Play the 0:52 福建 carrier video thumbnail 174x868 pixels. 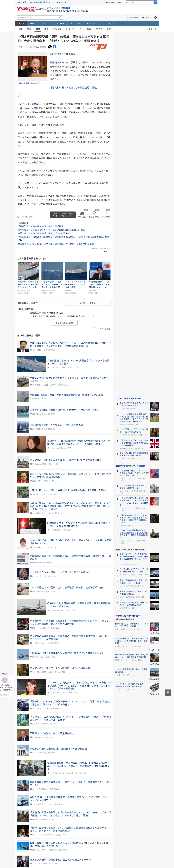[x=154, y=594]
